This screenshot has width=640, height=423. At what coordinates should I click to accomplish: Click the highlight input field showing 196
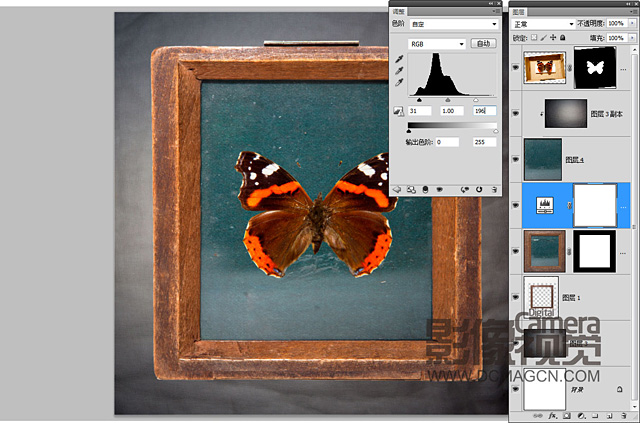[x=484, y=111]
